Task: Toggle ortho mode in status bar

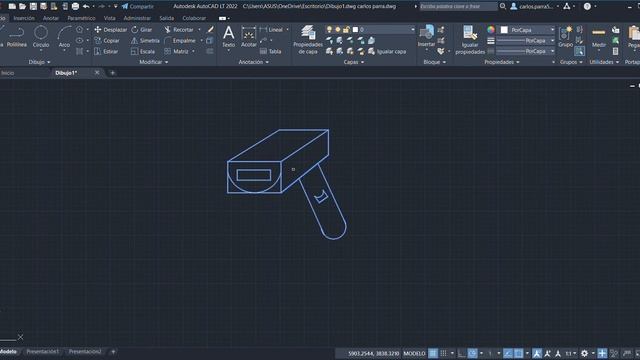Action: (462, 353)
